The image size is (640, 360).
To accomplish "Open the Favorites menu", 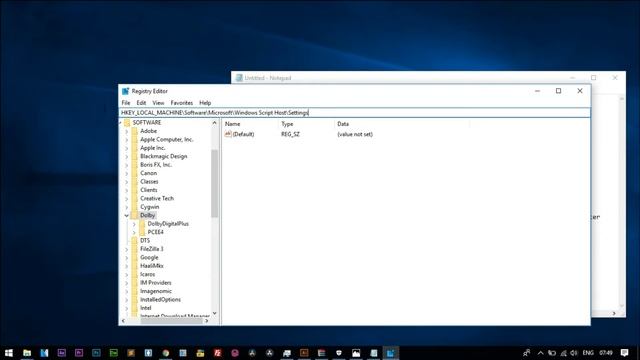I will coord(182,103).
